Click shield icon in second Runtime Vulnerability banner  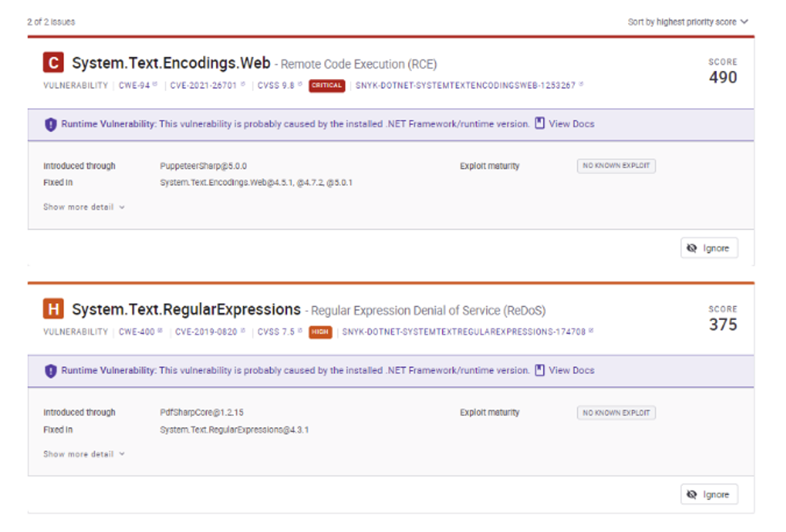51,371
